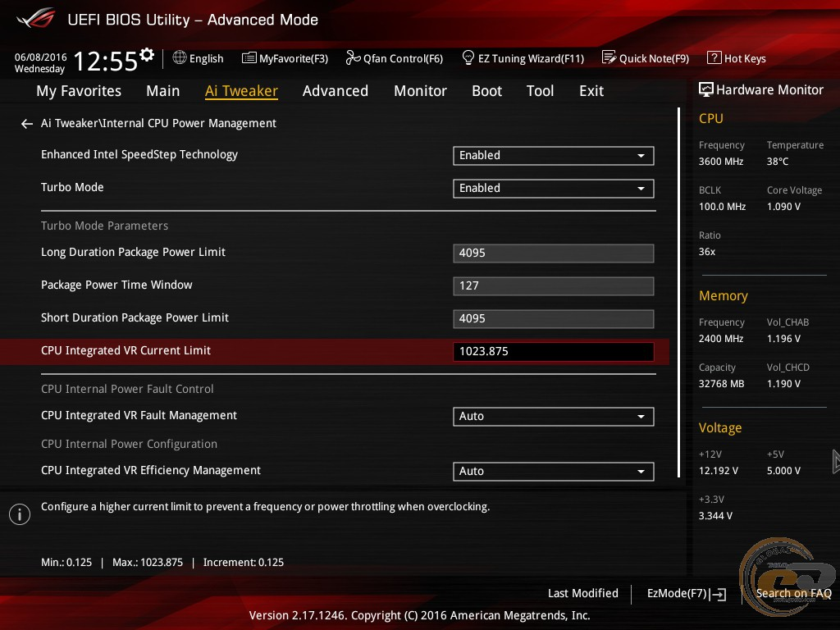Image resolution: width=840 pixels, height=630 pixels.
Task: Click the ROG logo icon
Action: (x=36, y=19)
